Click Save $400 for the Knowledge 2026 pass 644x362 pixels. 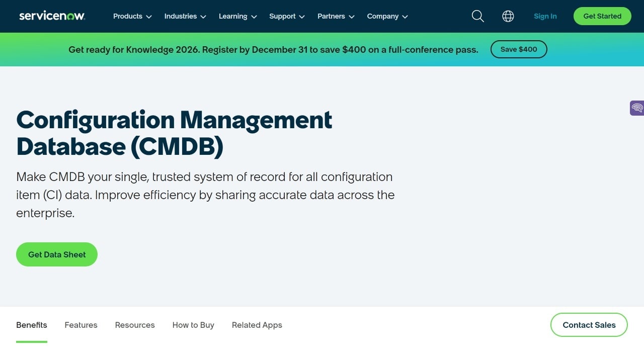(519, 49)
